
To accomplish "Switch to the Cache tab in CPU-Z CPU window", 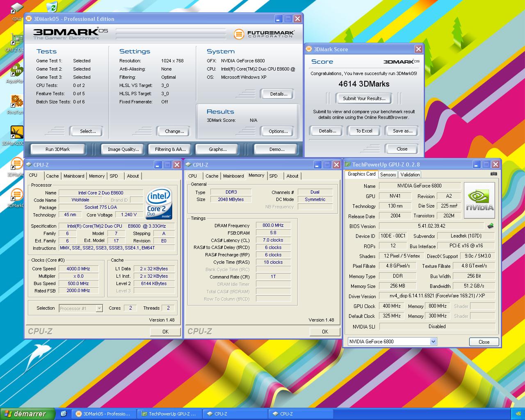I will [52, 176].
